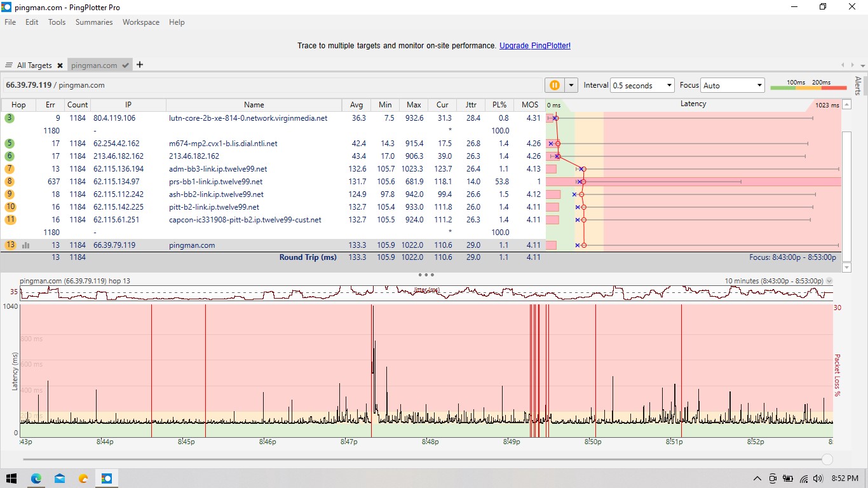Add a new target tab with plus icon
The image size is (868, 488).
pyautogui.click(x=140, y=65)
